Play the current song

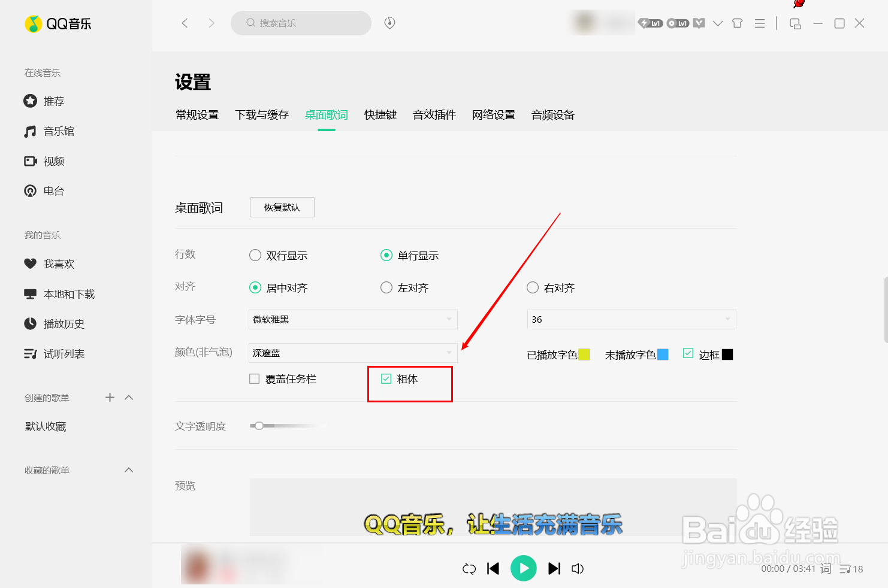point(524,568)
